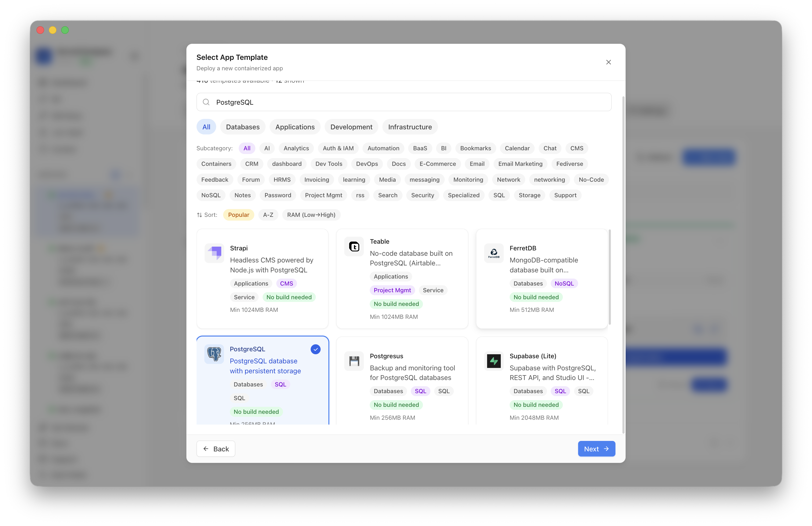The height and width of the screenshot is (526, 812).
Task: Select the Databases category tab
Action: 242,127
